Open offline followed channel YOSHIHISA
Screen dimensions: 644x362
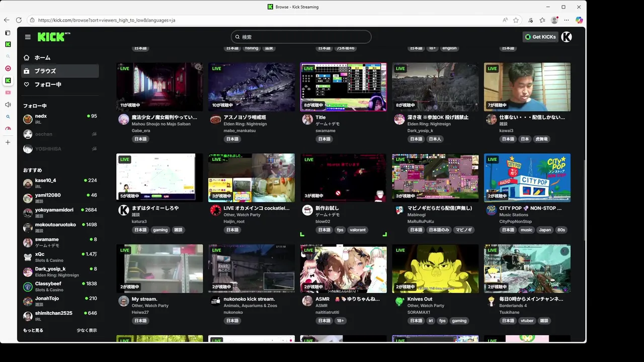(60, 149)
